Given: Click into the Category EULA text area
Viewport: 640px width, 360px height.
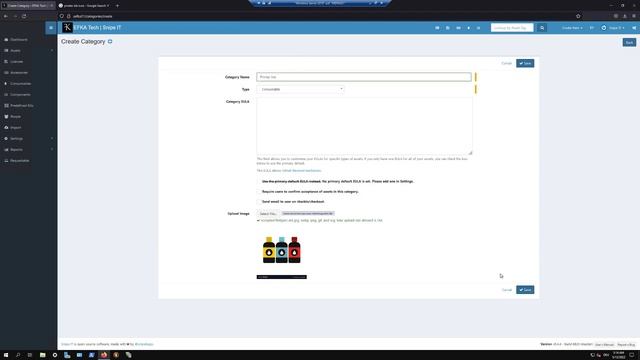Looking at the screenshot, I should pos(364,126).
